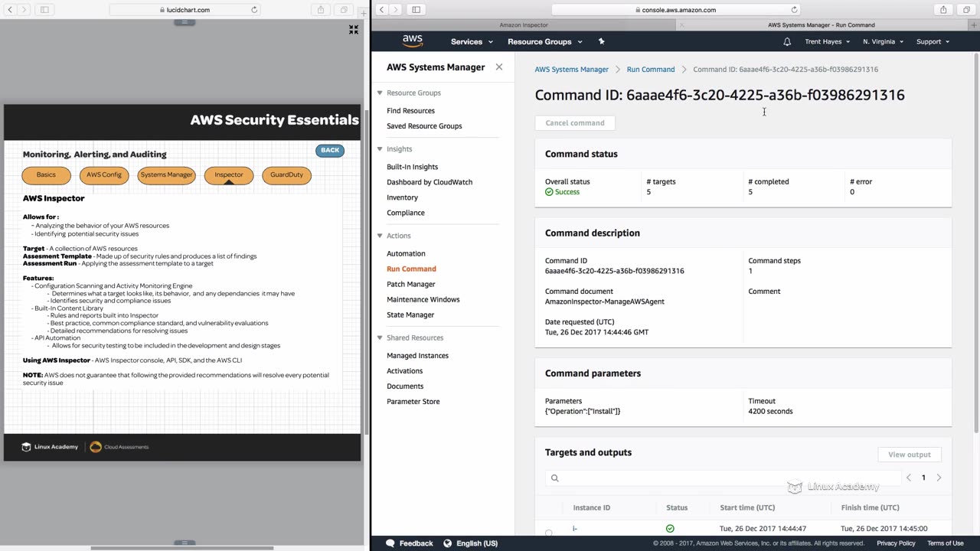
Task: Reload the console.aws.amazon.com page
Action: [794, 10]
